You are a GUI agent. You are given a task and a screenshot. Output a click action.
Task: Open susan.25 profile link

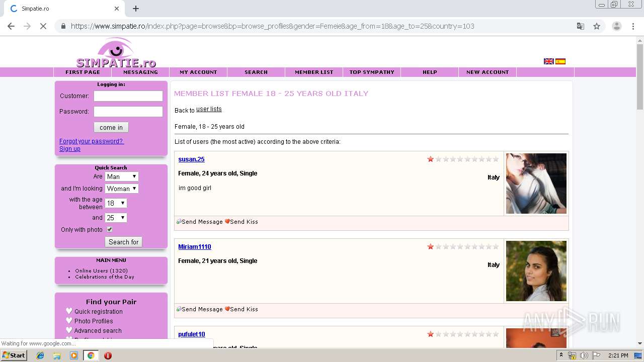[x=191, y=159]
